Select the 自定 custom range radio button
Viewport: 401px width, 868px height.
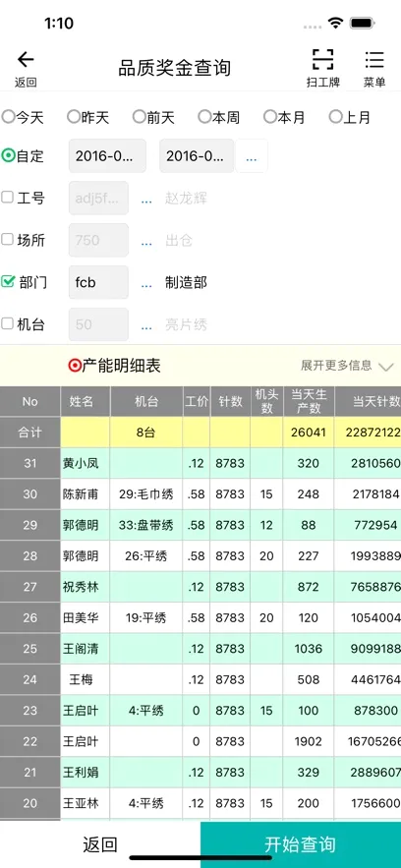[x=8, y=155]
